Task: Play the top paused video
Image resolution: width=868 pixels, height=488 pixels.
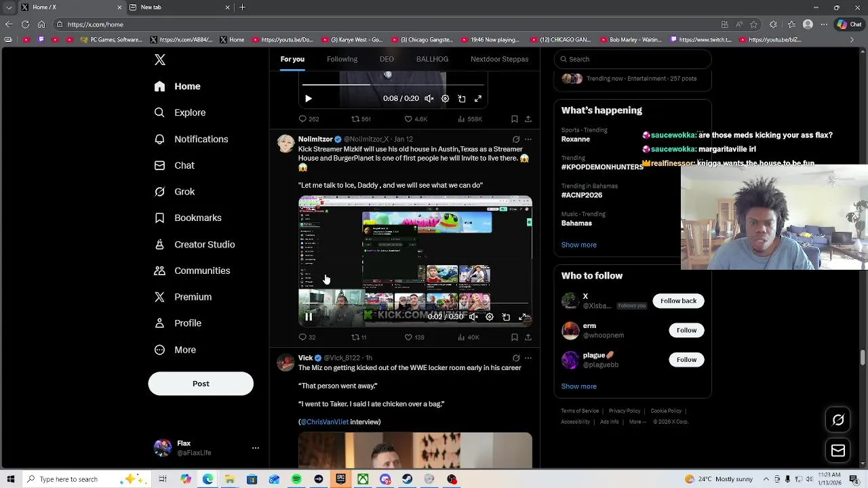Action: coord(309,98)
